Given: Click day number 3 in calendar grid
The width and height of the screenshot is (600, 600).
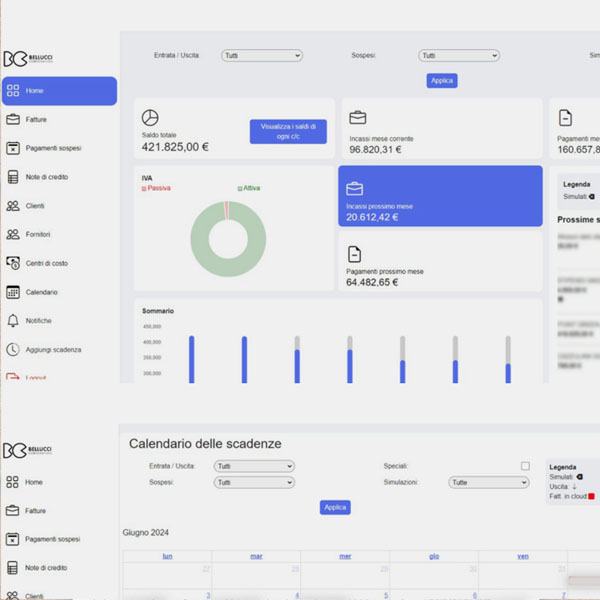Looking at the screenshot, I should [x=208, y=595].
